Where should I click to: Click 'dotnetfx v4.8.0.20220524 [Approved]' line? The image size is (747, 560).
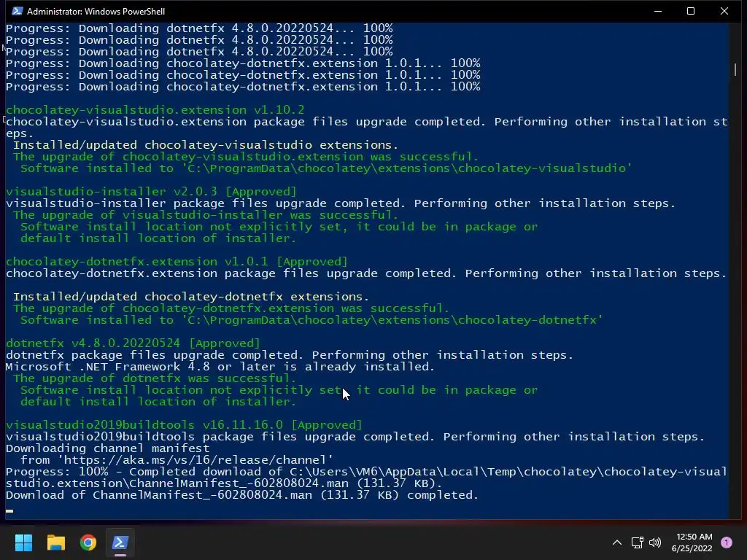(x=133, y=343)
